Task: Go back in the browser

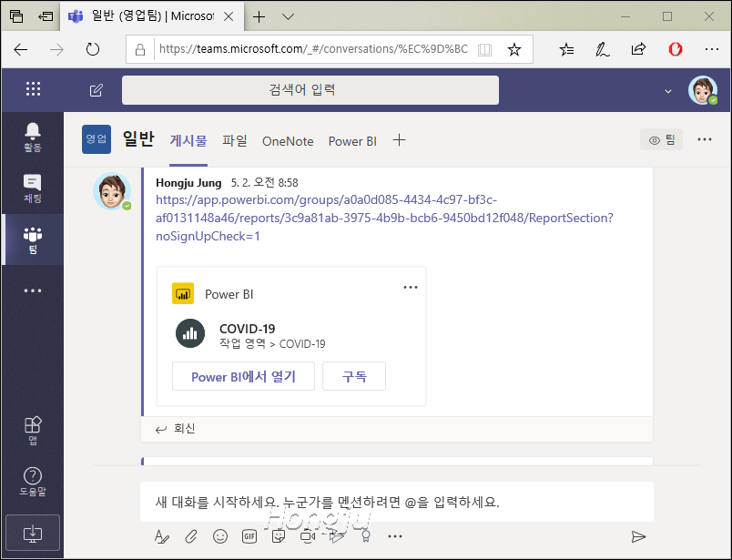Action: pyautogui.click(x=21, y=49)
